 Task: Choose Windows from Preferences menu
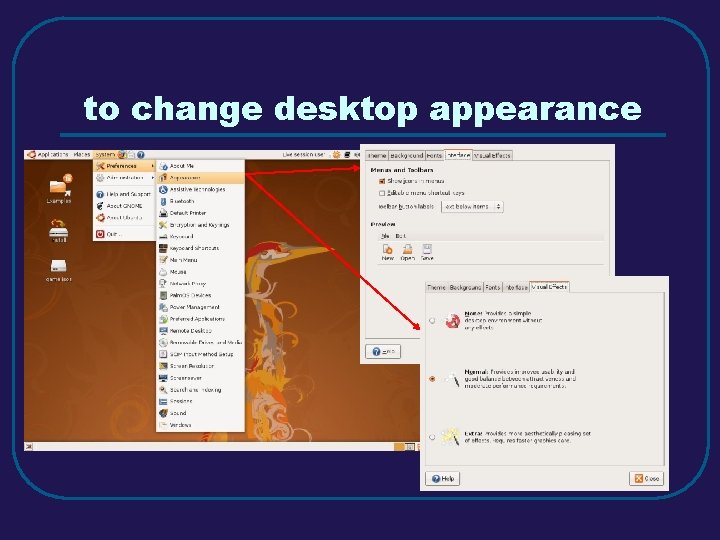(201, 425)
